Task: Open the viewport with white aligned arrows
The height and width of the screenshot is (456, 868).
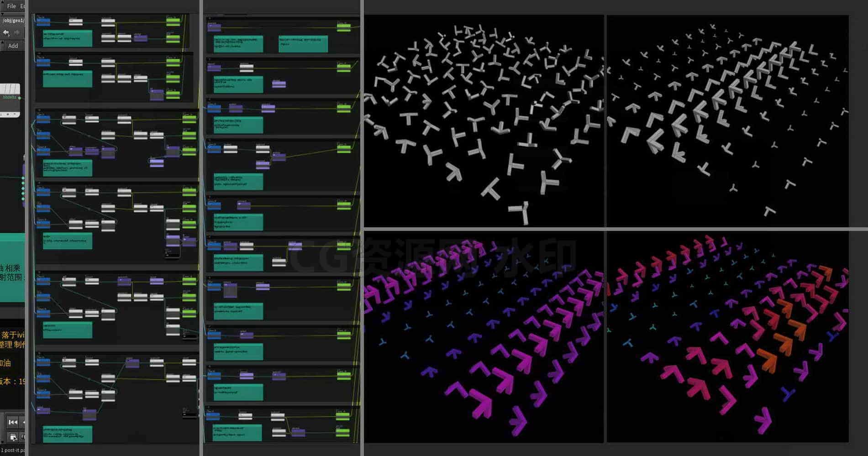Action: pyautogui.click(x=727, y=121)
